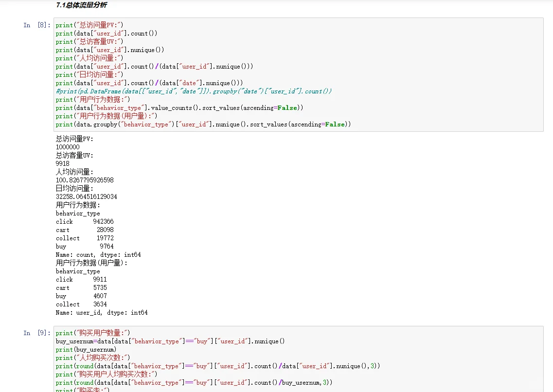Click the 用户行为数据(用户量): output label
Viewport: 553px width, 392px height.
(92, 263)
